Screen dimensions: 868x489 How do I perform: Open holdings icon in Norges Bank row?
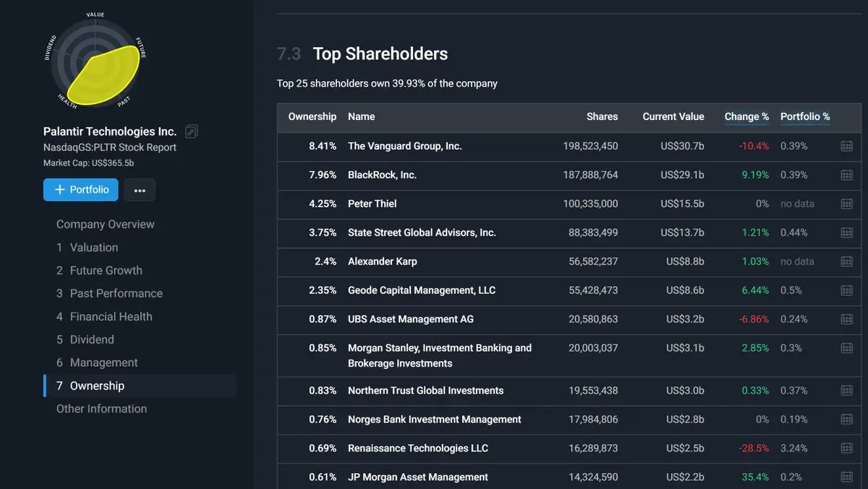(x=846, y=420)
